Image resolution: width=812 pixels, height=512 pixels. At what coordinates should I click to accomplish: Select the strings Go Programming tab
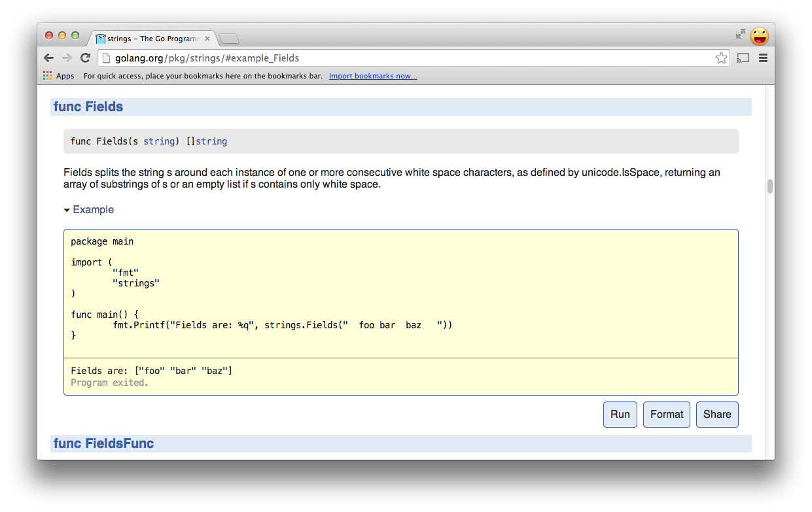pos(154,39)
